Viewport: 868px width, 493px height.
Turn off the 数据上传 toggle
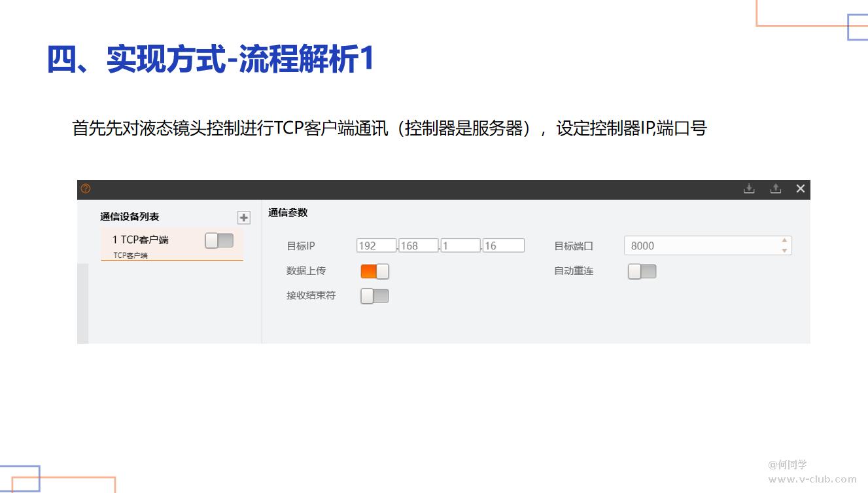coord(375,271)
